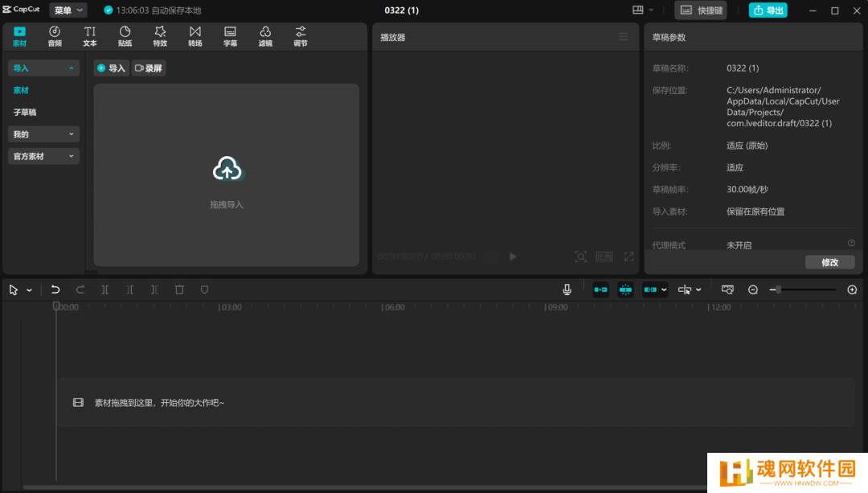Screen dimensions: 868x493
Task: Select 素材 in the sidebar
Action: tap(21, 90)
